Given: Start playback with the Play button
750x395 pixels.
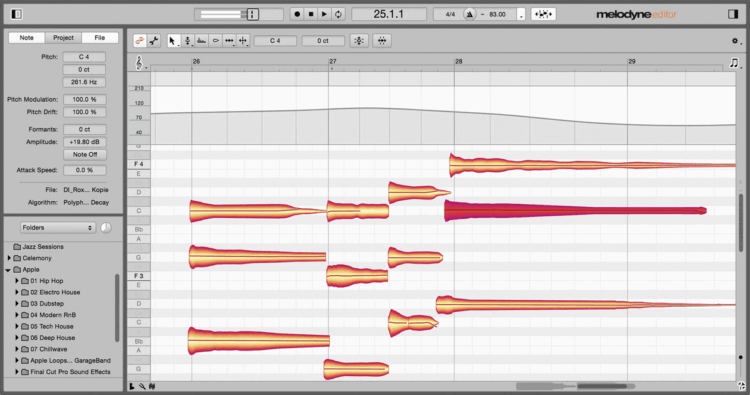Looking at the screenshot, I should [x=324, y=14].
